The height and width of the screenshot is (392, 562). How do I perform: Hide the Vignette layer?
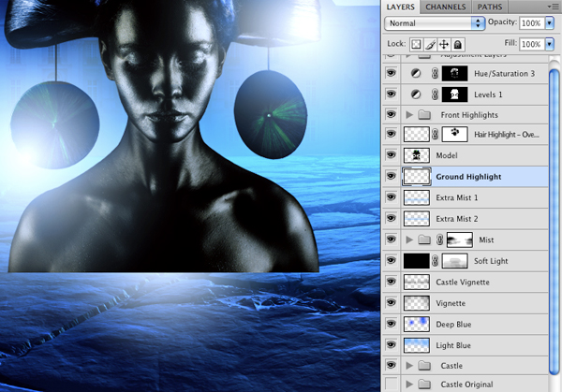391,302
